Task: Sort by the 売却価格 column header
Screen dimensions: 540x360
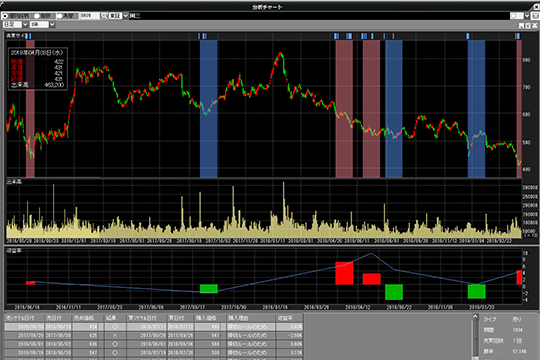Action: point(84,318)
